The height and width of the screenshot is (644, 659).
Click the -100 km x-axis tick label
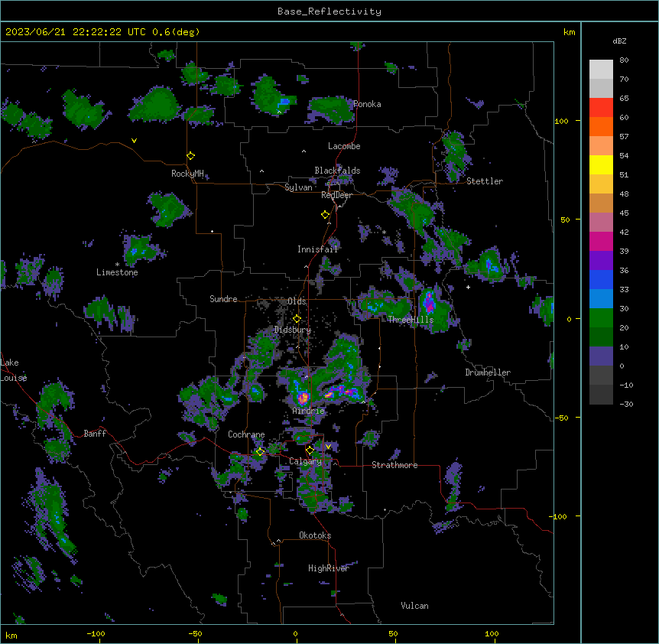(96, 633)
